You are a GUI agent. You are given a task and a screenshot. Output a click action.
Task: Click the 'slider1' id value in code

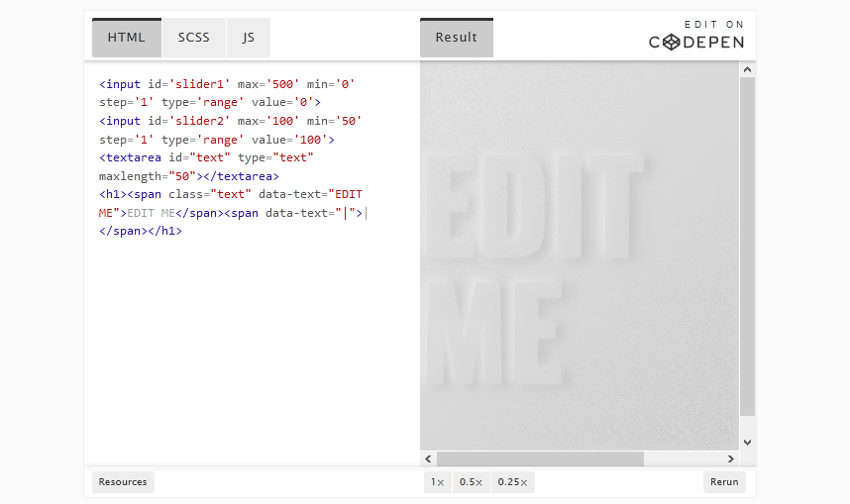point(200,84)
